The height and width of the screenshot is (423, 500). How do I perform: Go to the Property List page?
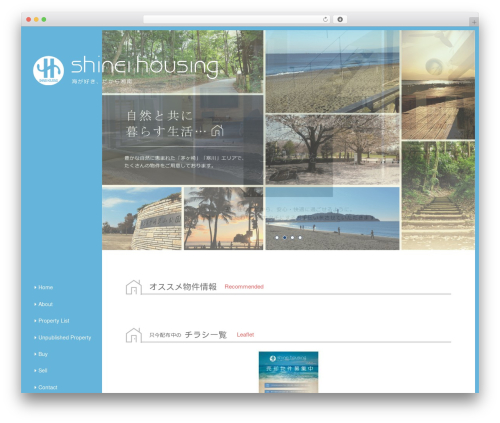point(54,321)
